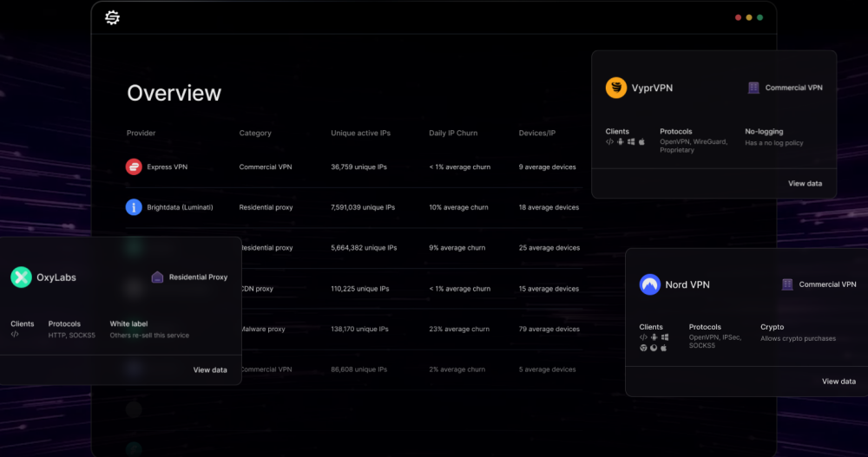868x457 pixels.
Task: Select the Brightdata (Luminati) provider name
Action: click(x=180, y=207)
